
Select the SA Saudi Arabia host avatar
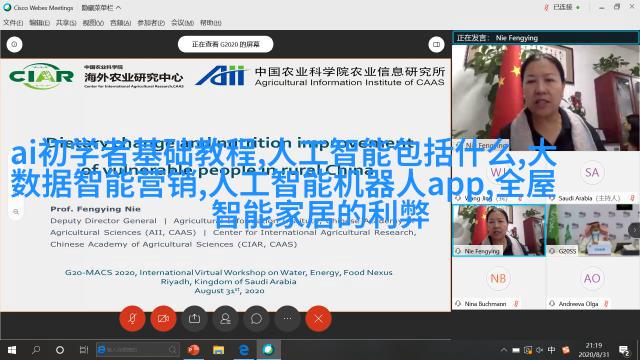(592, 172)
